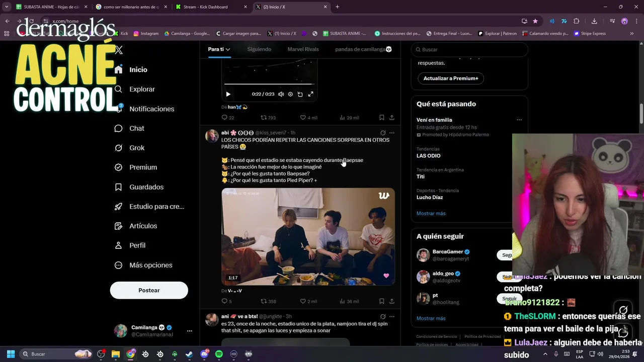This screenshot has height=362, width=644.
Task: Show hidden system tray icons
Action: 545,354
